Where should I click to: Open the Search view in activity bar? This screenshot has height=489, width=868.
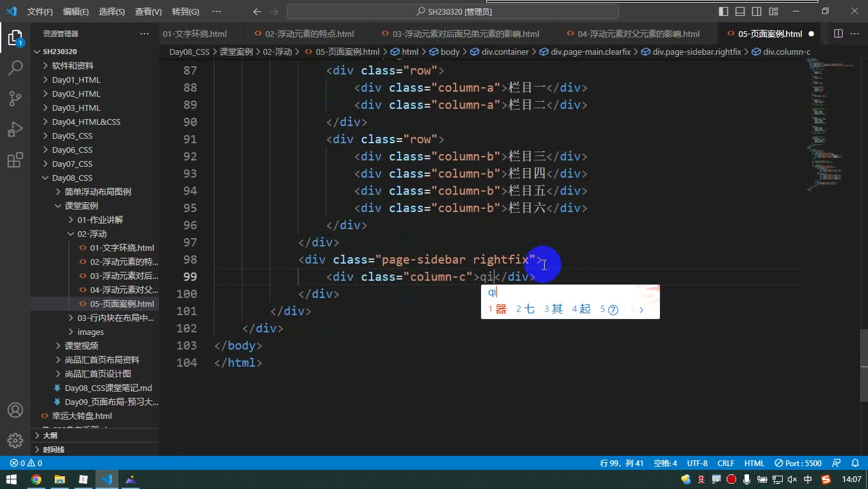[x=15, y=67]
